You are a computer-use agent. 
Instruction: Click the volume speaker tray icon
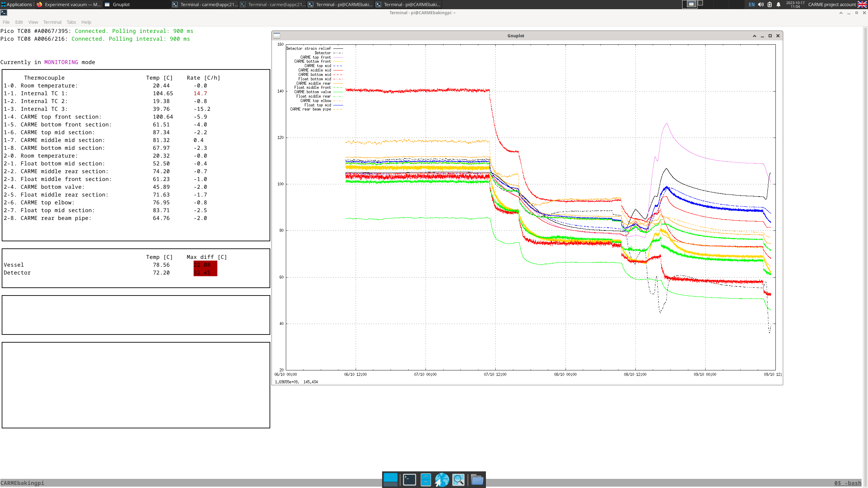tap(761, 4)
